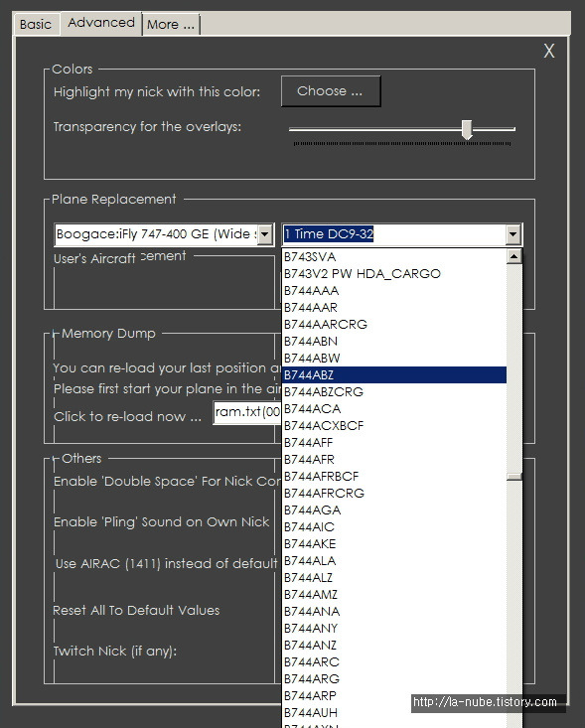Open the Advanced tab
The image size is (585, 728).
pos(100,23)
